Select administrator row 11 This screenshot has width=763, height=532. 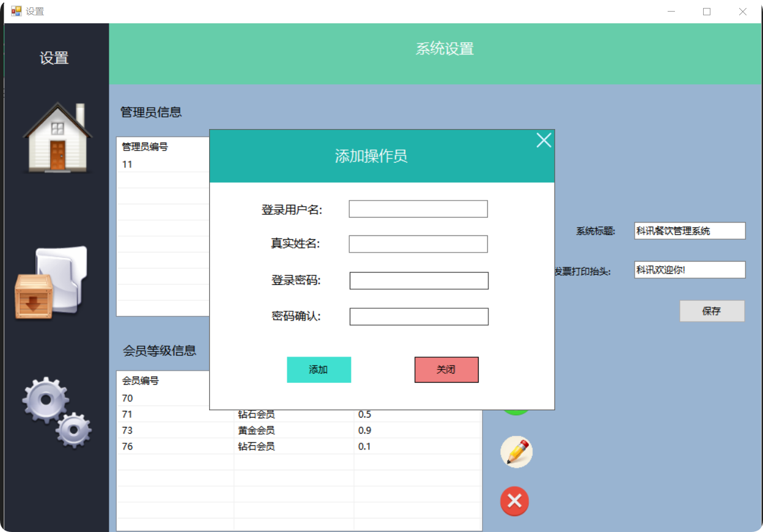(x=163, y=164)
